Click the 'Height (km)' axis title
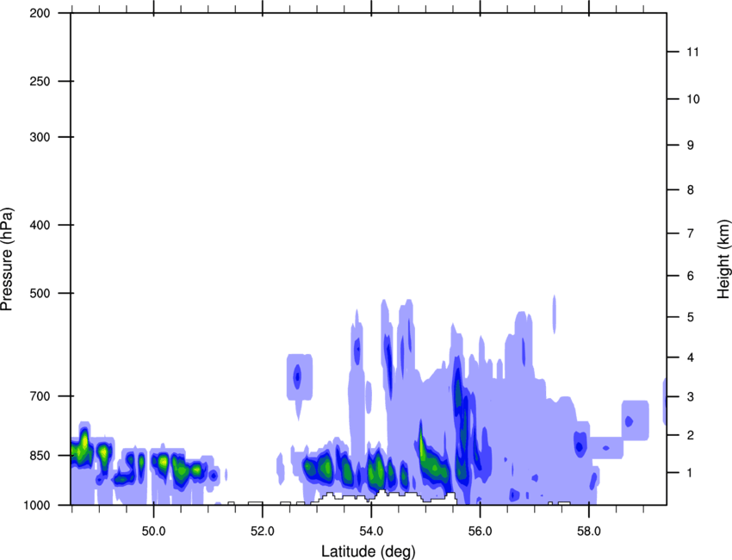The image size is (732, 560). pyautogui.click(x=723, y=259)
